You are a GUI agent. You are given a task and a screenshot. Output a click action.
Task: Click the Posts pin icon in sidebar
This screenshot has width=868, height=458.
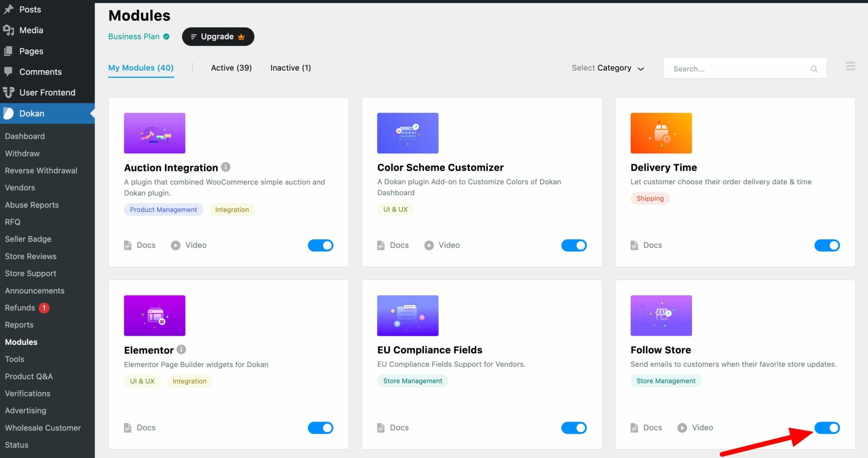pyautogui.click(x=9, y=9)
